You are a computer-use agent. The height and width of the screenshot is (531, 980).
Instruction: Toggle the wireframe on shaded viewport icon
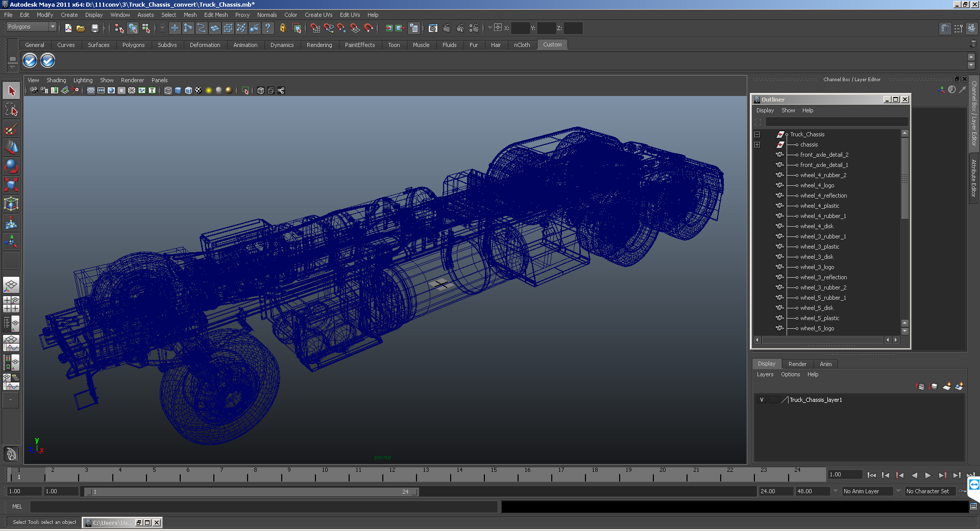pos(188,90)
